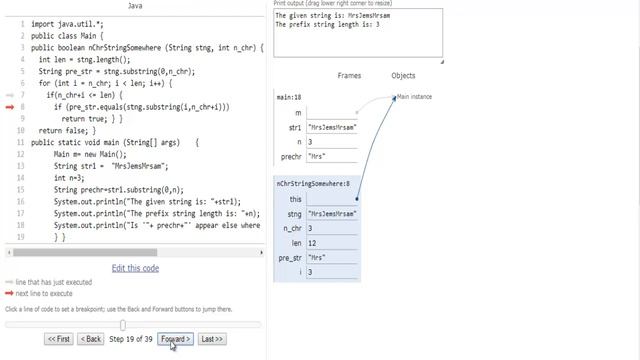
Task: Jump to the Last step
Action: [212, 339]
